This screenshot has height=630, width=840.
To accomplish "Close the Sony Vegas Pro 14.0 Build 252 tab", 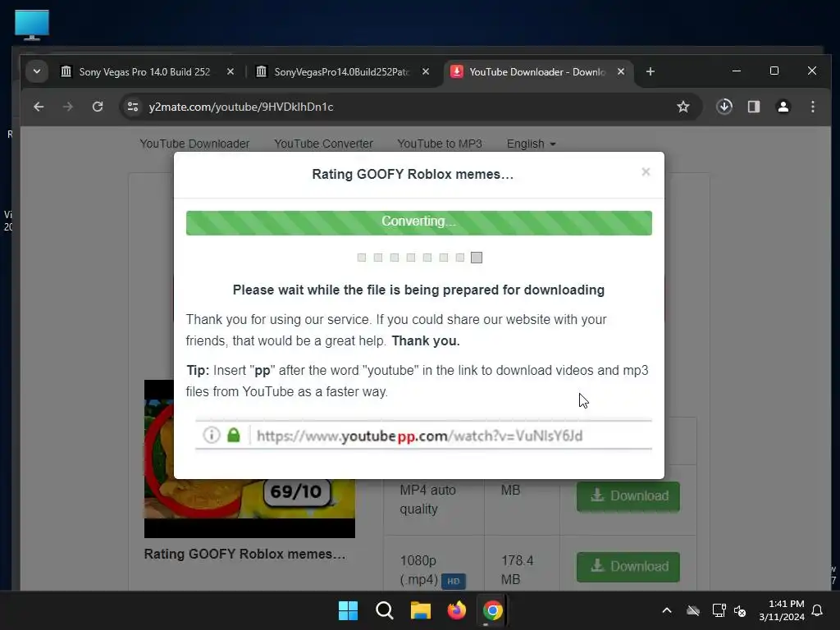I will click(x=231, y=71).
